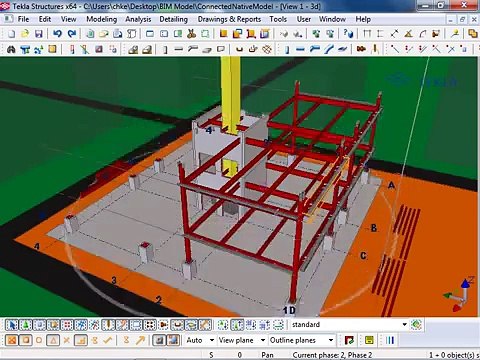Screen dimensions: 480x360
Task: Undo the last action
Action: [57, 33]
